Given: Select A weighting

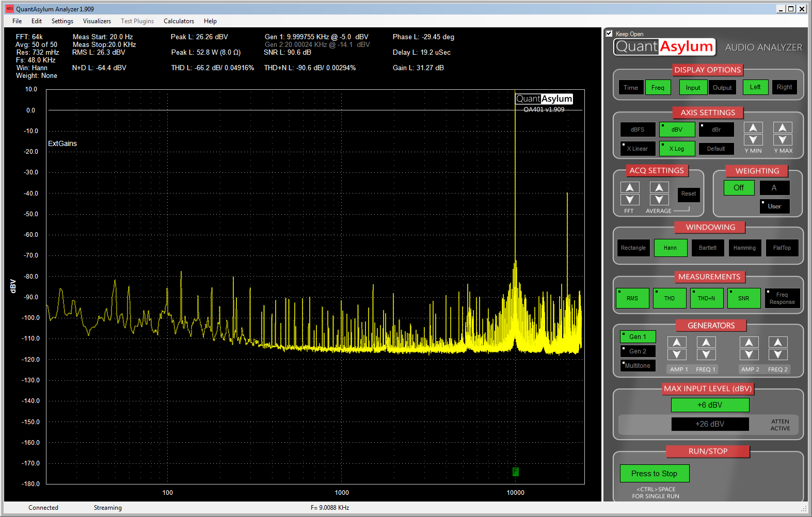Looking at the screenshot, I should pyautogui.click(x=774, y=188).
